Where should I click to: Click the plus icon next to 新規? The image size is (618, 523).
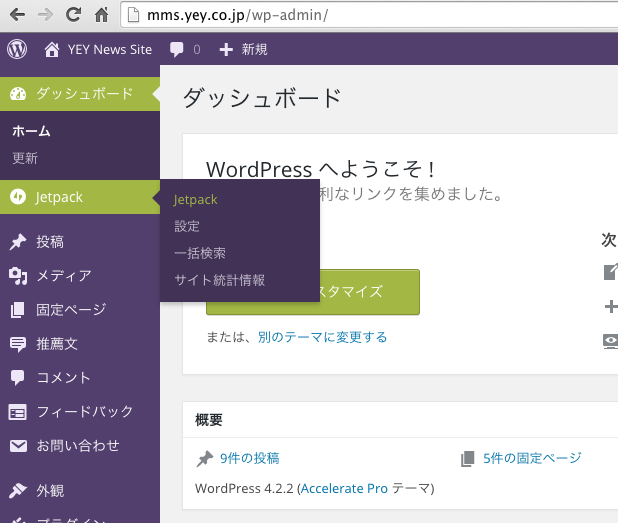pyautogui.click(x=226, y=49)
